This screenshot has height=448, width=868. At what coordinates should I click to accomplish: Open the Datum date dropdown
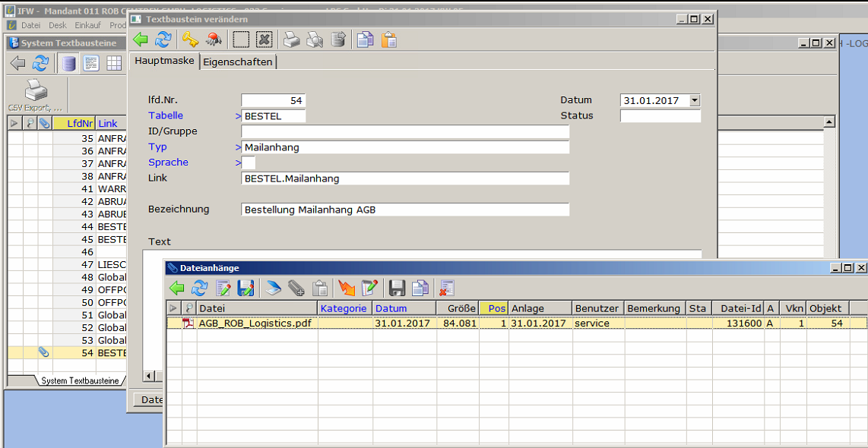point(694,100)
